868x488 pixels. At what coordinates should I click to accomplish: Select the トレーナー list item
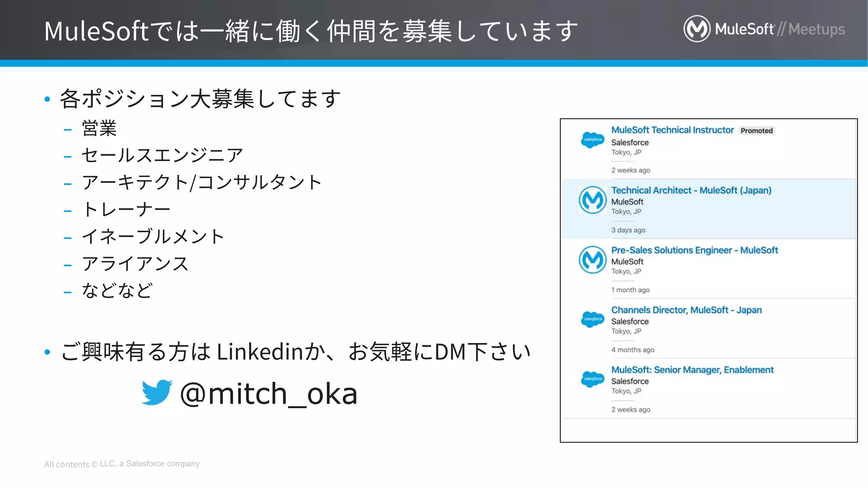click(x=126, y=209)
